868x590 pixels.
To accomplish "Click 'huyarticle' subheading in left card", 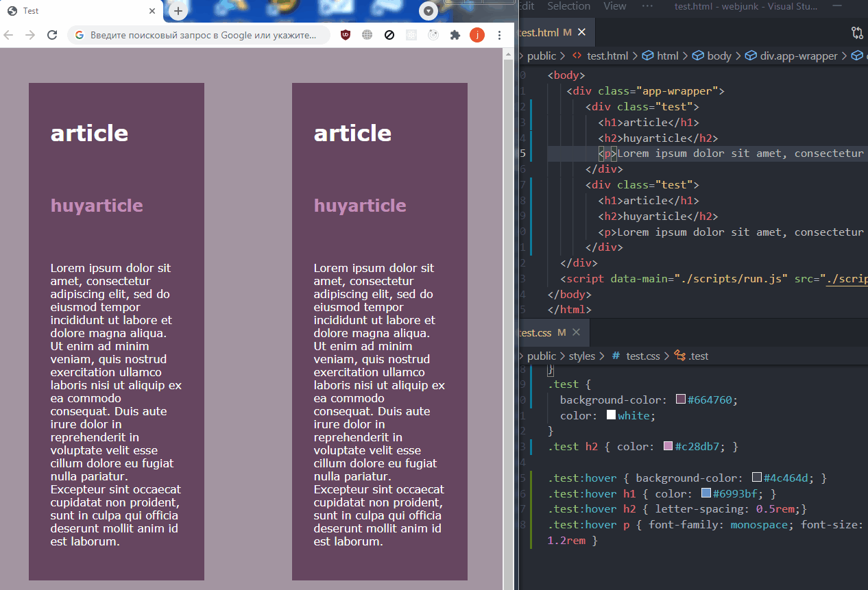I will pyautogui.click(x=97, y=206).
